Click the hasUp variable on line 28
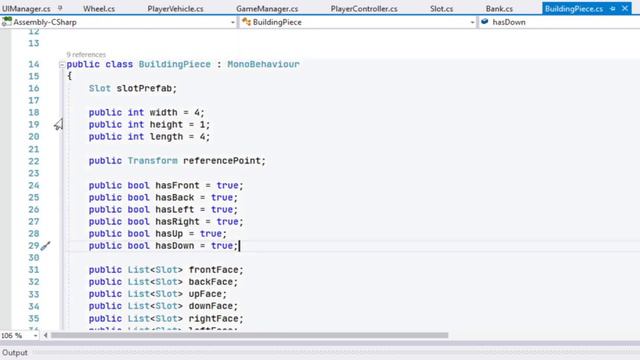The image size is (640, 360). pos(169,233)
